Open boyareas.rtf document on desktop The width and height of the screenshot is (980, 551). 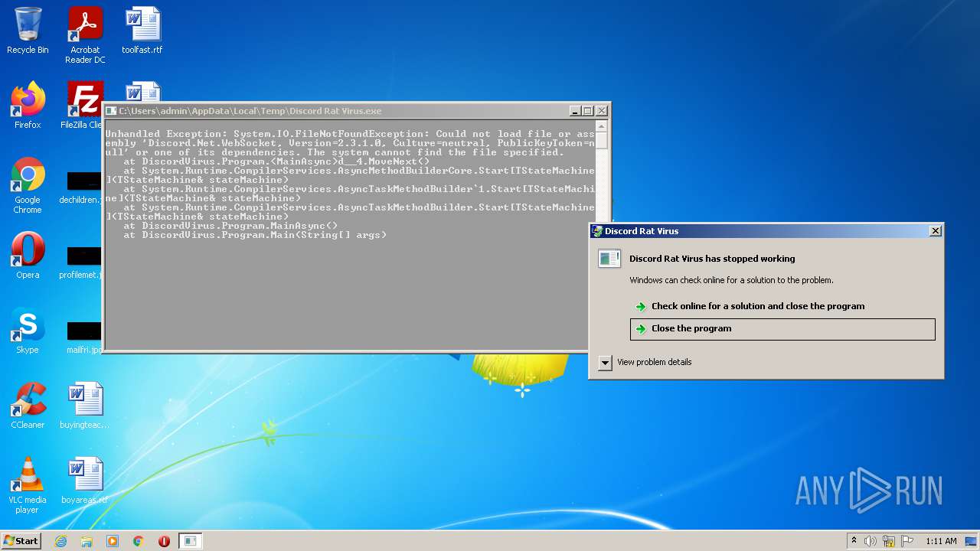point(85,481)
